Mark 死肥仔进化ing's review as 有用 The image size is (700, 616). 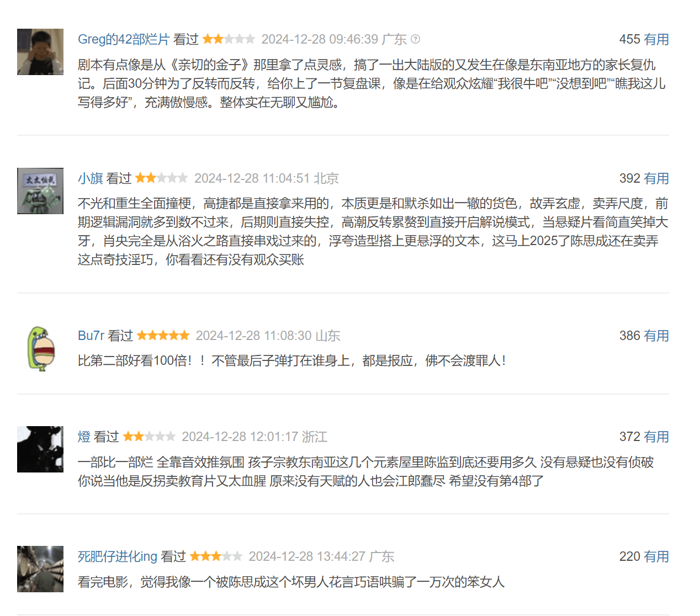pyautogui.click(x=656, y=556)
